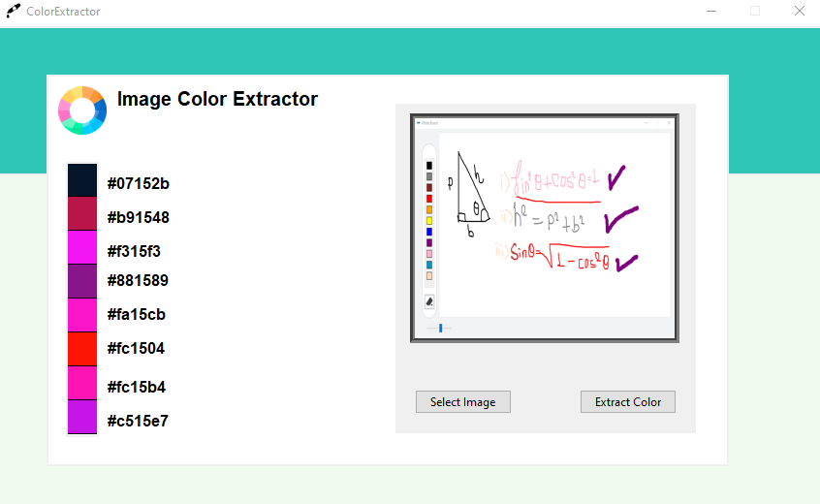Screen dimensions: 820x504
Task: Select the crimson #b91548 swatch
Action: pos(82,213)
